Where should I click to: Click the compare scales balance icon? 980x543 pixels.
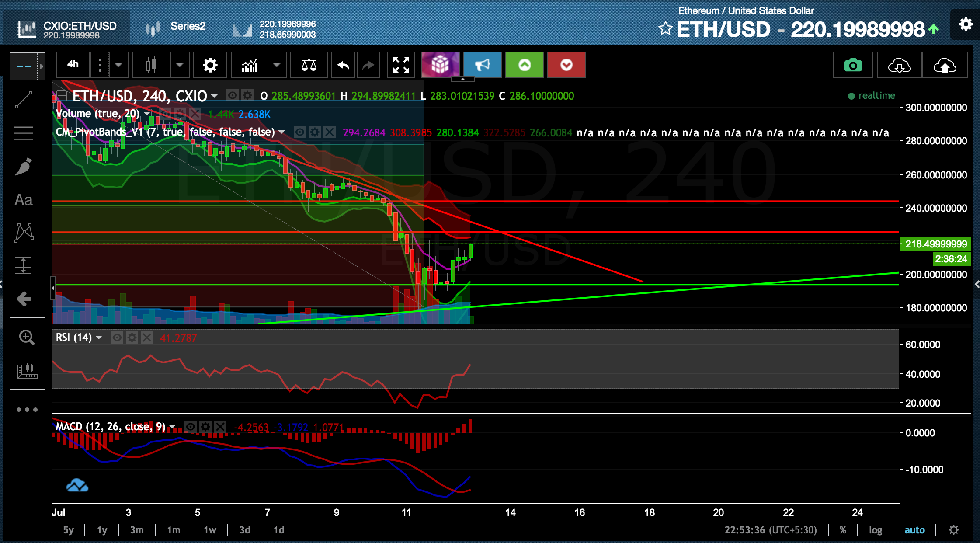(x=309, y=66)
